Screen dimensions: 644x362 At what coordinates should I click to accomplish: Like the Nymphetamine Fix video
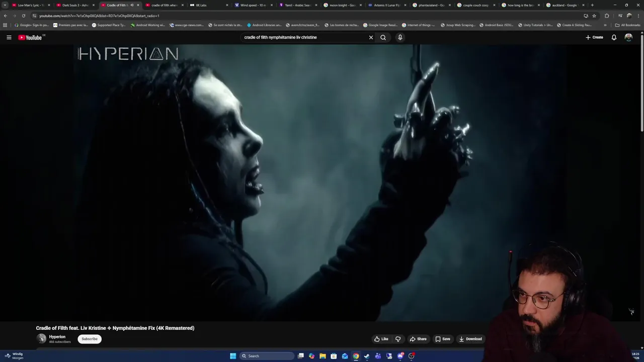(x=381, y=339)
